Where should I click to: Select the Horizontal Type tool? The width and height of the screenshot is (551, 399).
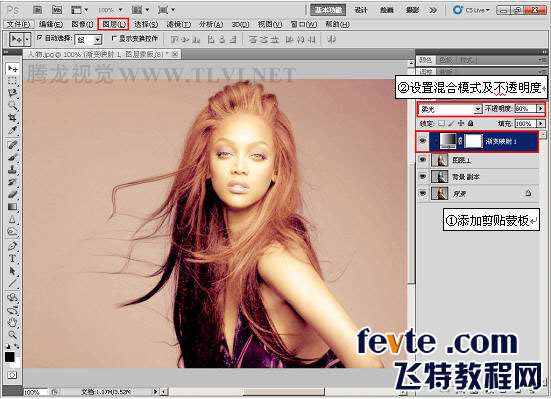(12, 258)
